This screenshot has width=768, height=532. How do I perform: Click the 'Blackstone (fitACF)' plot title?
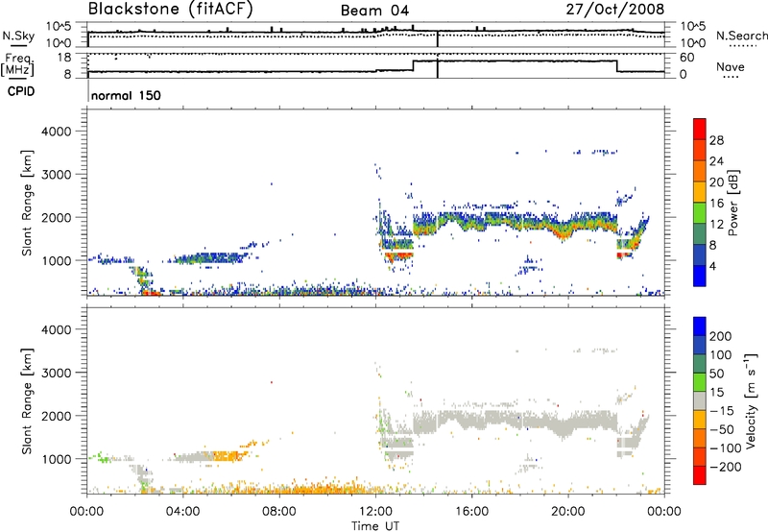(x=171, y=9)
